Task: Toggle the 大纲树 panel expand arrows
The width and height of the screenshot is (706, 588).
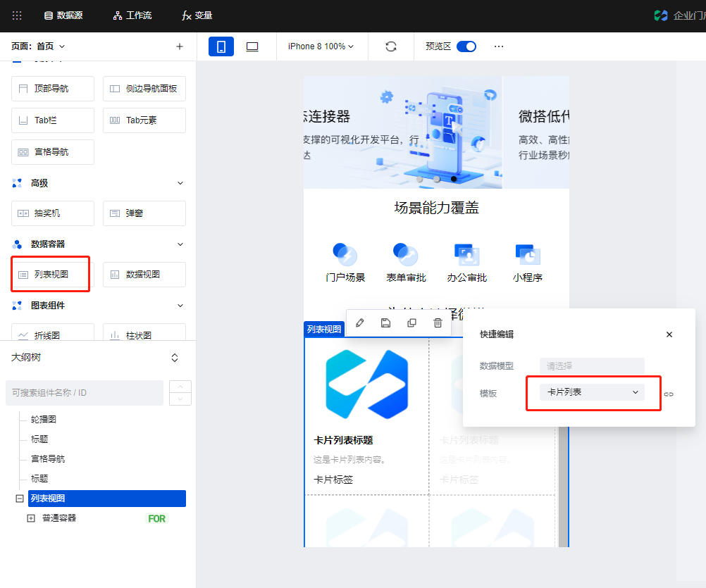Action: click(x=175, y=358)
